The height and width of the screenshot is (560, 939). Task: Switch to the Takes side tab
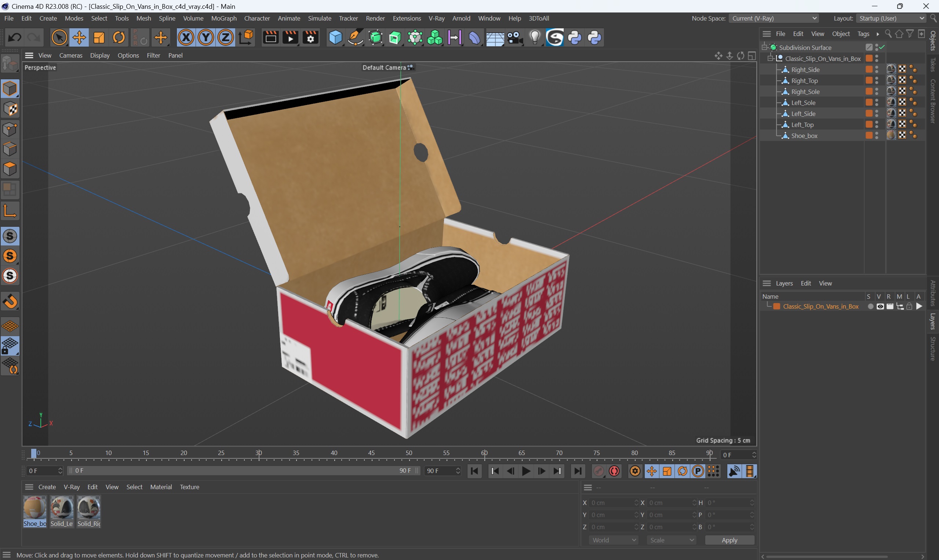tap(933, 64)
